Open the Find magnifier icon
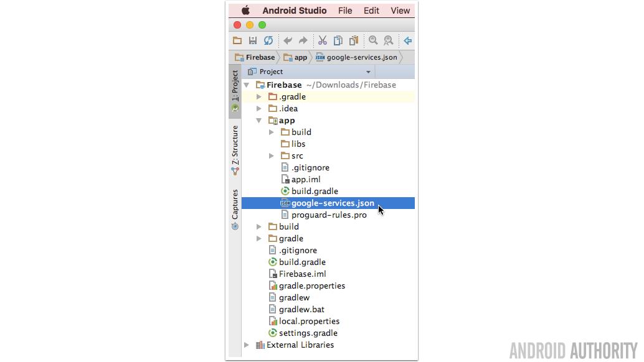644x362 pixels. click(372, 40)
